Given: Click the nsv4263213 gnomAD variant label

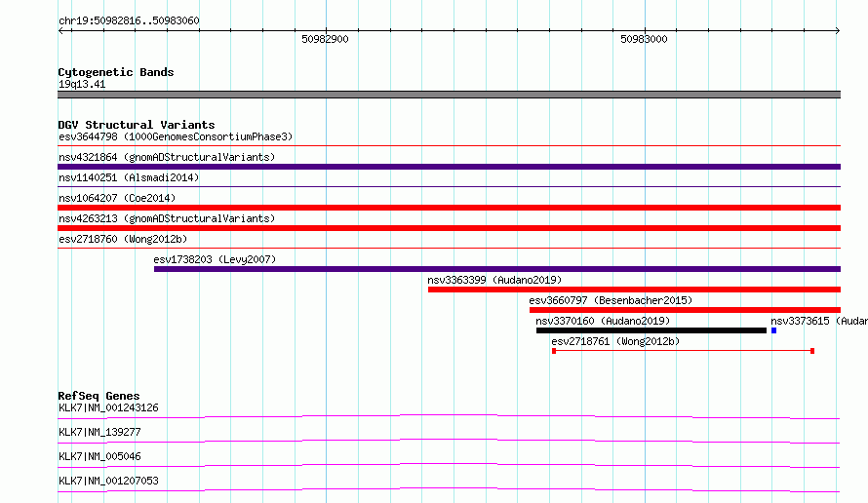Looking at the screenshot, I should pyautogui.click(x=167, y=218).
